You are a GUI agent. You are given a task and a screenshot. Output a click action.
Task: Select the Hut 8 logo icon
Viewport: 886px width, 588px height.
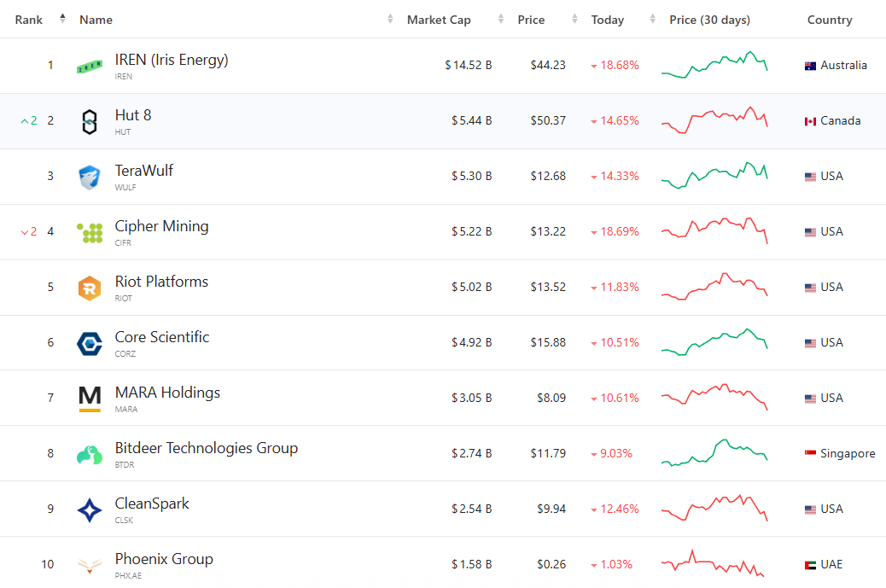[x=89, y=120]
